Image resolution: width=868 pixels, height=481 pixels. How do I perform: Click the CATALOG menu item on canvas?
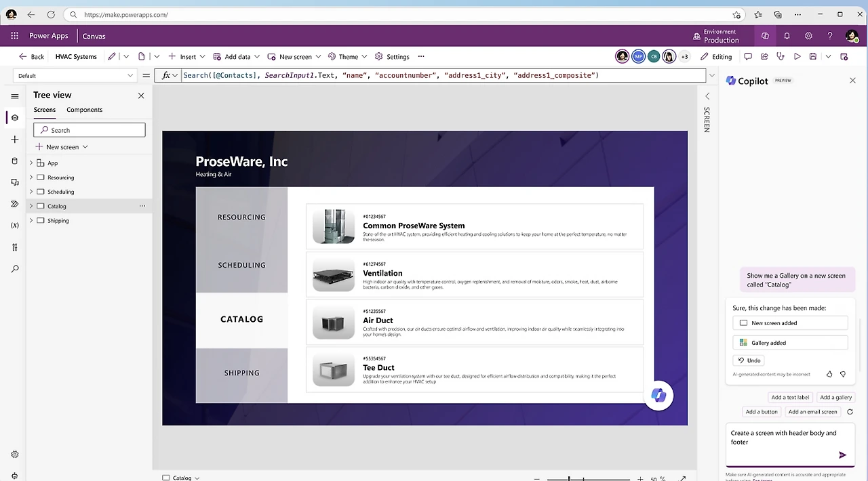[x=241, y=319]
